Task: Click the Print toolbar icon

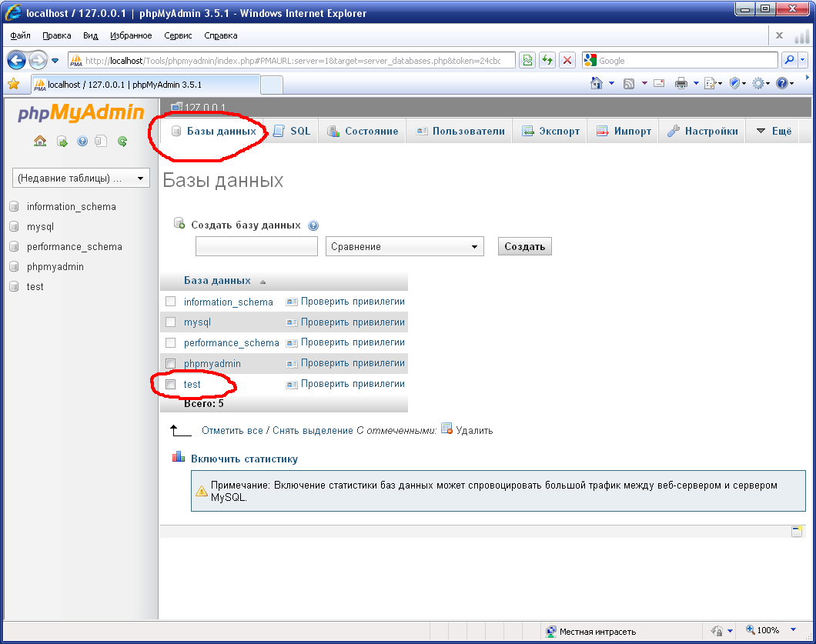Action: coord(681,83)
